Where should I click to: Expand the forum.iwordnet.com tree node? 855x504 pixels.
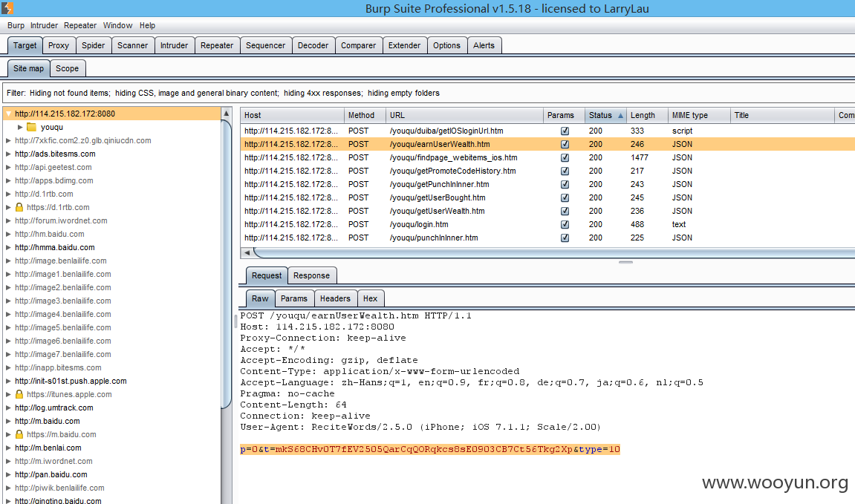pyautogui.click(x=8, y=220)
